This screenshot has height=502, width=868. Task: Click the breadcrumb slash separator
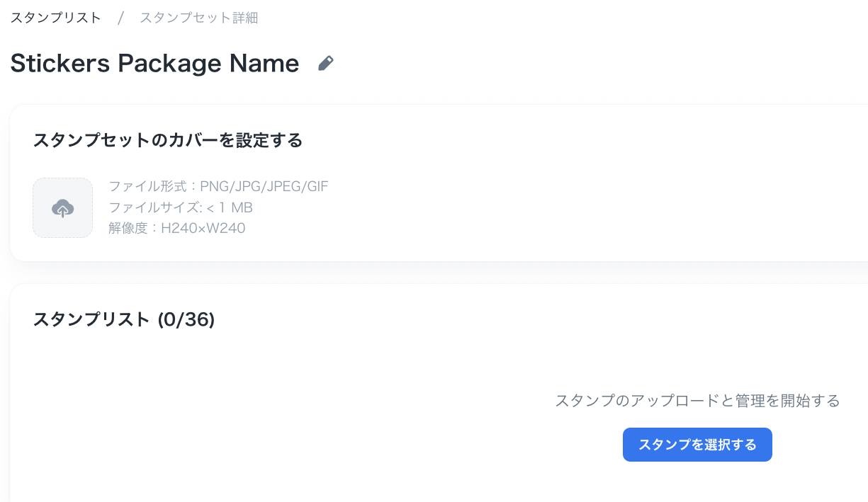coord(120,18)
